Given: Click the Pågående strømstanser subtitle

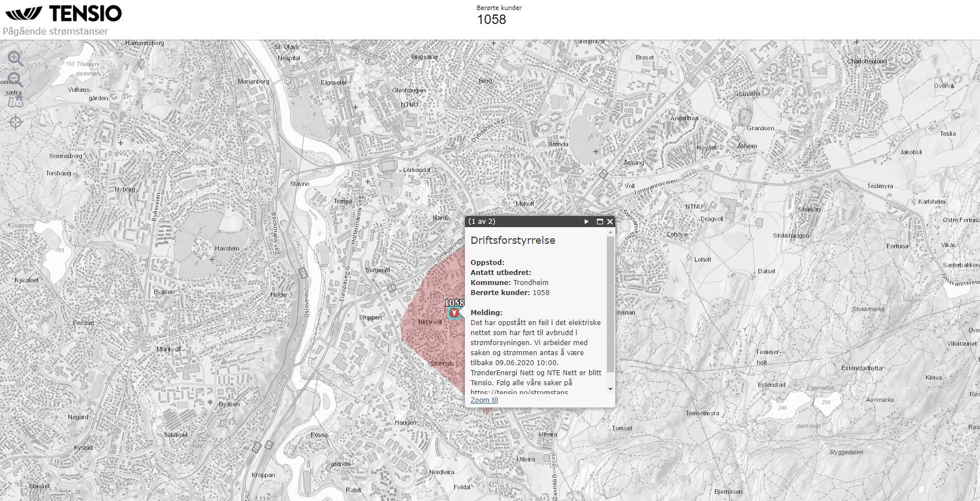Looking at the screenshot, I should pyautogui.click(x=55, y=31).
